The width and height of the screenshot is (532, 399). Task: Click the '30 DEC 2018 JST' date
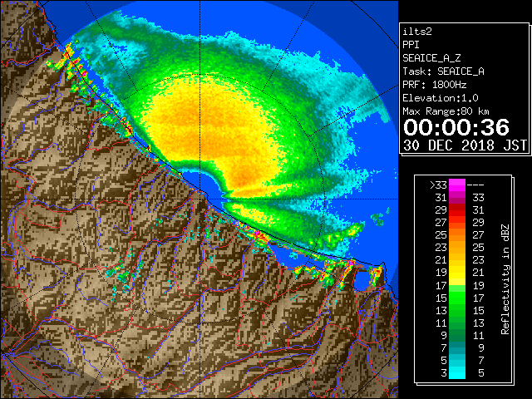tap(465, 145)
